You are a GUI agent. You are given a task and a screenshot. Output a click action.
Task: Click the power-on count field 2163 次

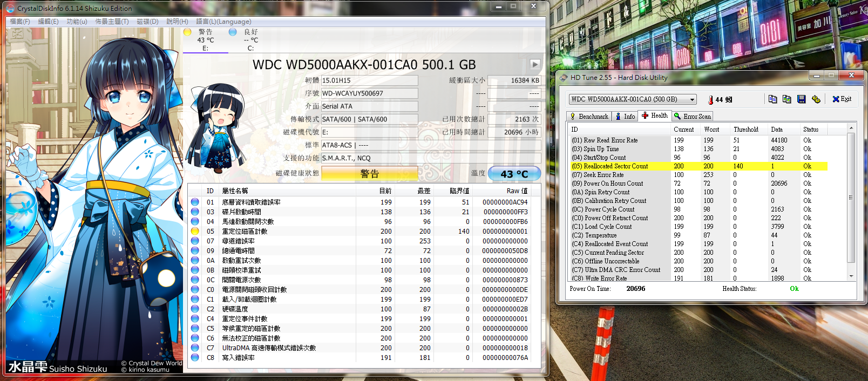tap(514, 119)
